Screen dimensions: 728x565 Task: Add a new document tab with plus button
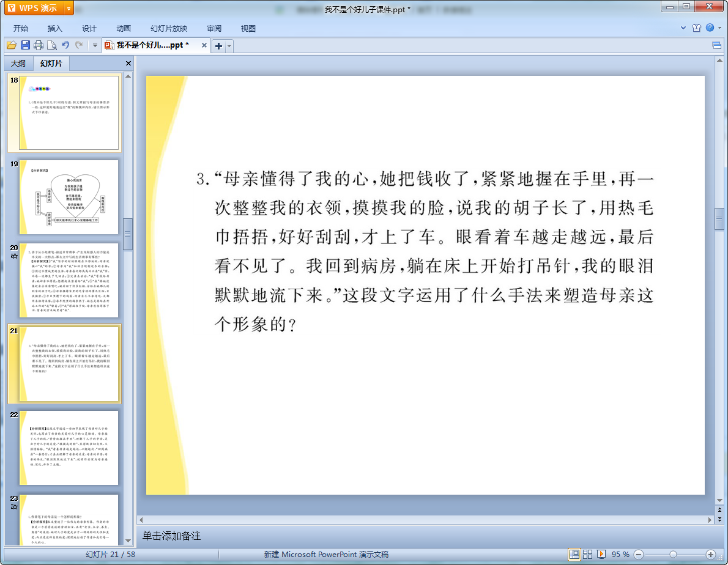(218, 46)
